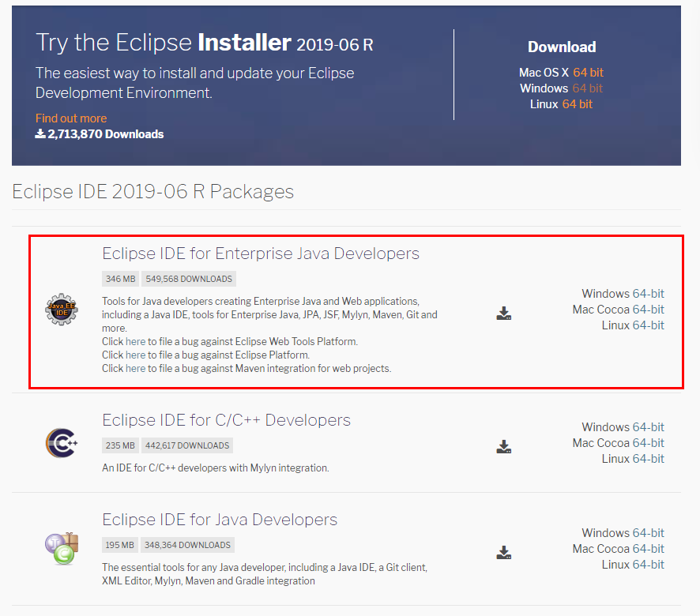Image resolution: width=700 pixels, height=616 pixels.
Task: Click the 346 MB size badge
Action: coord(121,279)
